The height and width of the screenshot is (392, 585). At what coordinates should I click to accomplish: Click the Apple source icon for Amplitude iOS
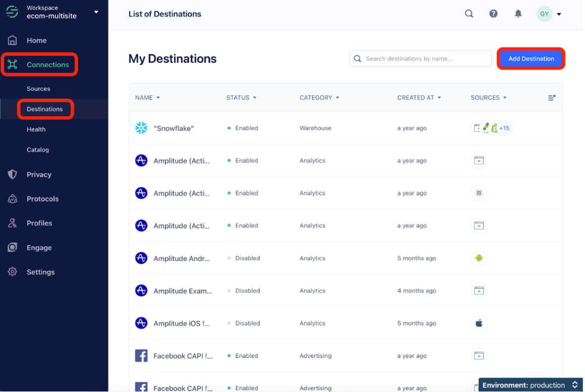coord(479,323)
